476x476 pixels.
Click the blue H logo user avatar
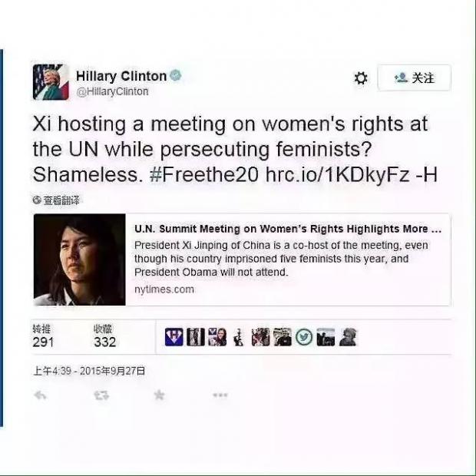coord(174,337)
